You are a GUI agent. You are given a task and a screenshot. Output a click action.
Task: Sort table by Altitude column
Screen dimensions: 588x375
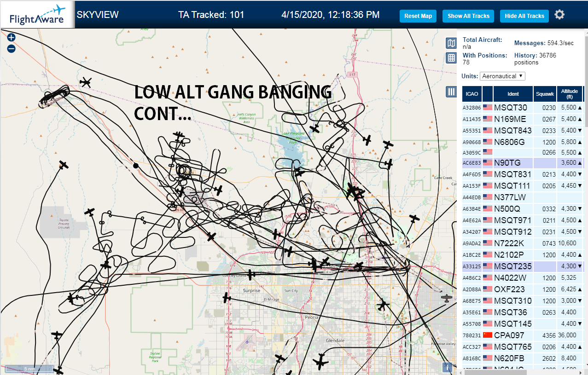pyautogui.click(x=569, y=94)
